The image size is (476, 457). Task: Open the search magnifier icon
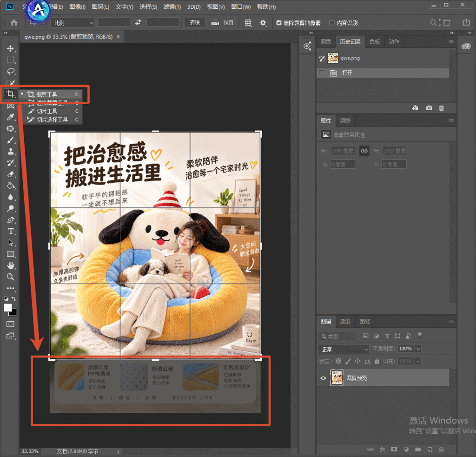point(433,22)
